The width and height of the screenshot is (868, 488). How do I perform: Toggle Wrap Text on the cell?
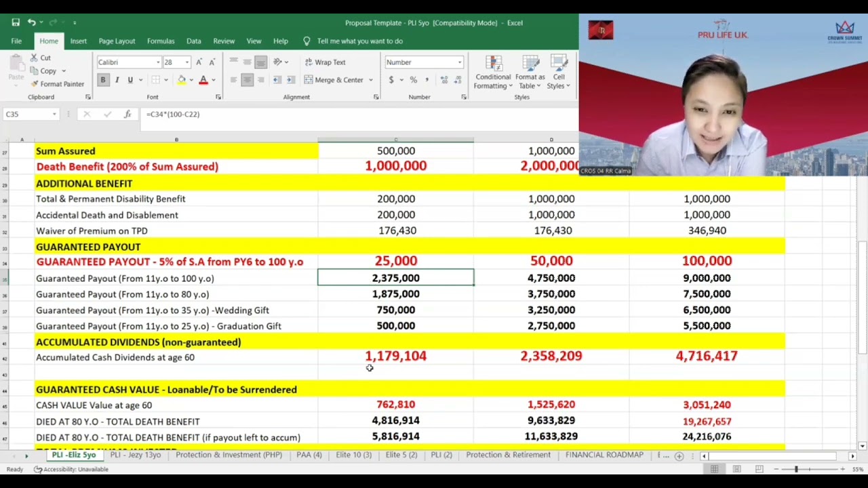pyautogui.click(x=325, y=62)
